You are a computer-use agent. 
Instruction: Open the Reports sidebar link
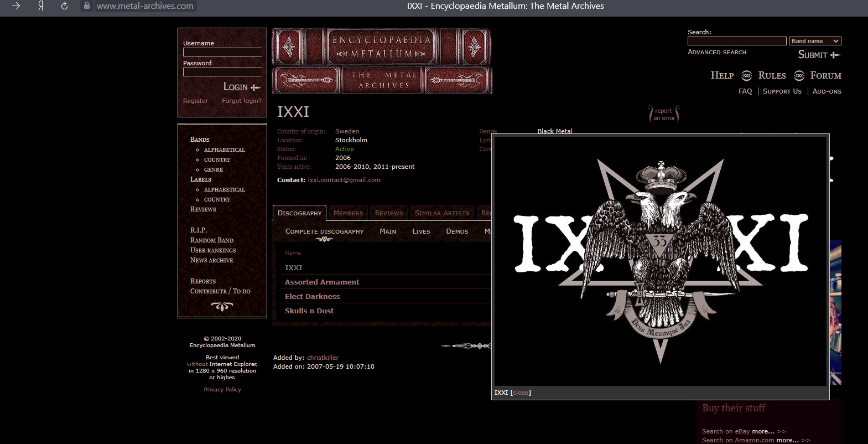[x=203, y=281]
